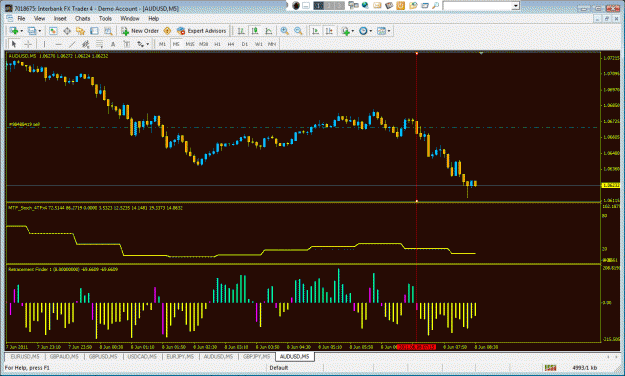Open the Strategy Tester icon
Image resolution: width=625 pixels, height=376 pixels.
pos(108,31)
